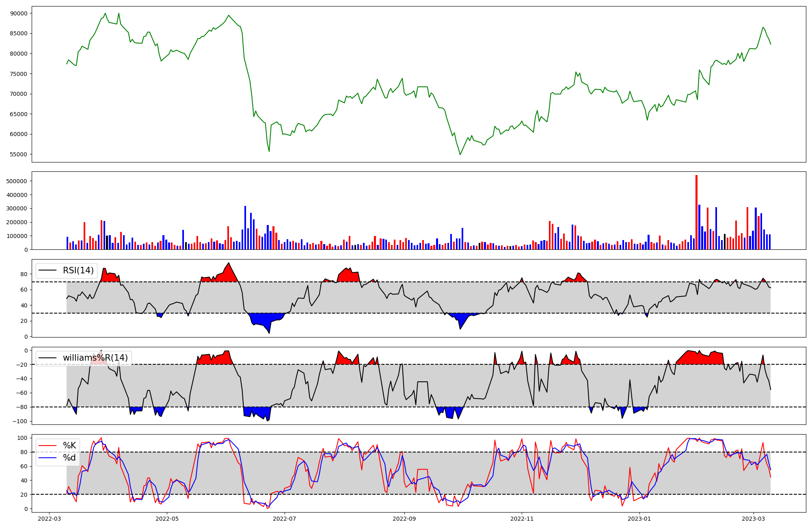Image resolution: width=812 pixels, height=528 pixels.
Task: Click the blue %d legend line sample
Action: click(47, 458)
